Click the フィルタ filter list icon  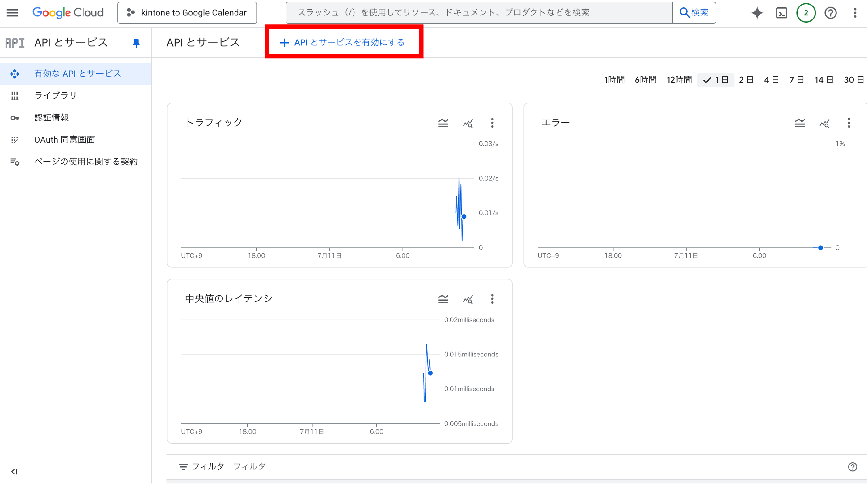click(183, 467)
